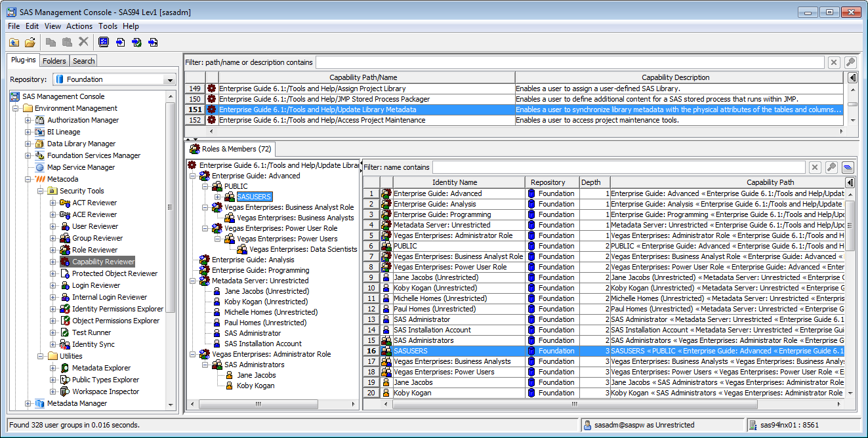
Task: Click the Identity Permissions Explorer icon
Action: [65, 309]
